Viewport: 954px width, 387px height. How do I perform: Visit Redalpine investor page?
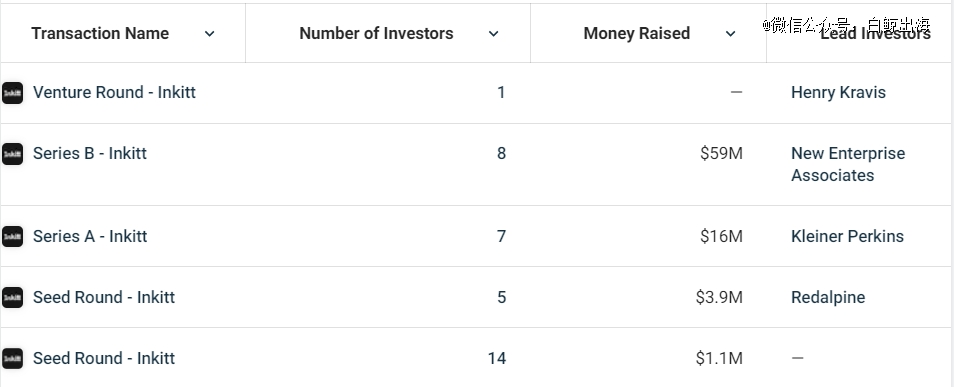click(x=828, y=297)
